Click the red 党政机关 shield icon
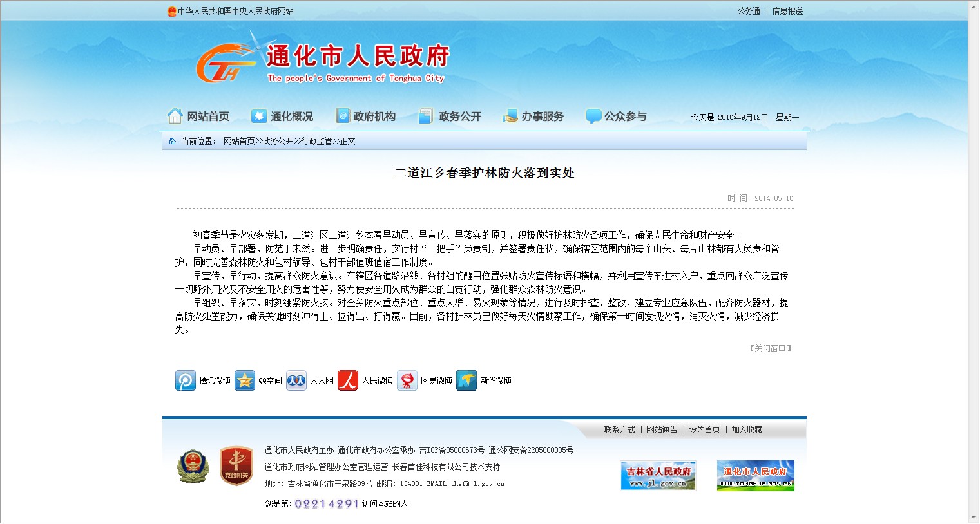980x524 pixels. 236,466
